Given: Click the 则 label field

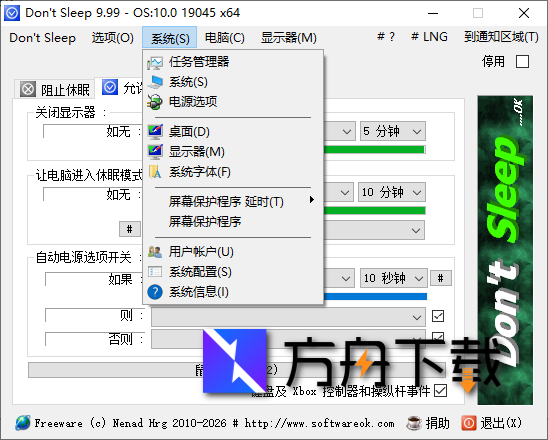Looking at the screenshot, I should [95, 315].
